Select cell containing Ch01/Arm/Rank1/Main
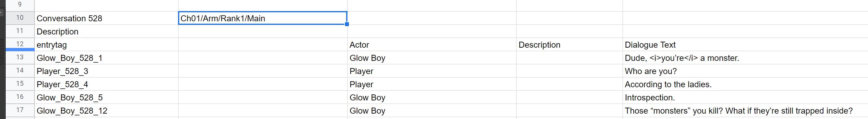This screenshot has width=868, height=119. (262, 18)
